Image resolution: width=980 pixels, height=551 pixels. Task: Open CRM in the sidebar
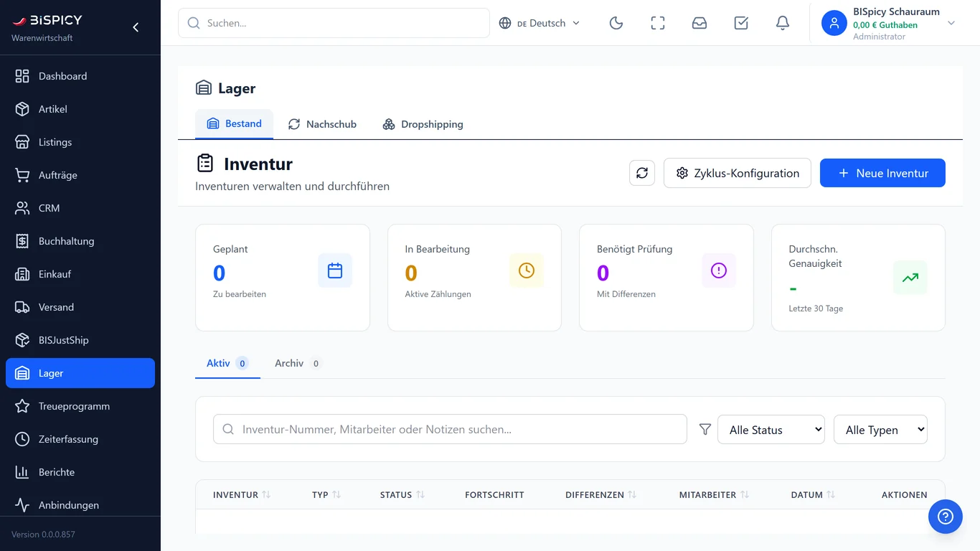(80, 208)
